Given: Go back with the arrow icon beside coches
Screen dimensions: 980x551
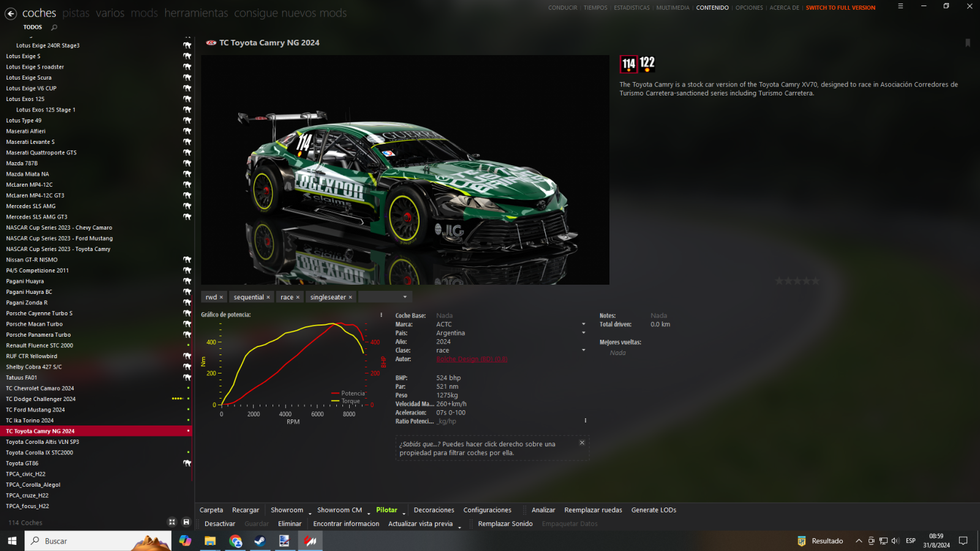Looking at the screenshot, I should click(11, 13).
